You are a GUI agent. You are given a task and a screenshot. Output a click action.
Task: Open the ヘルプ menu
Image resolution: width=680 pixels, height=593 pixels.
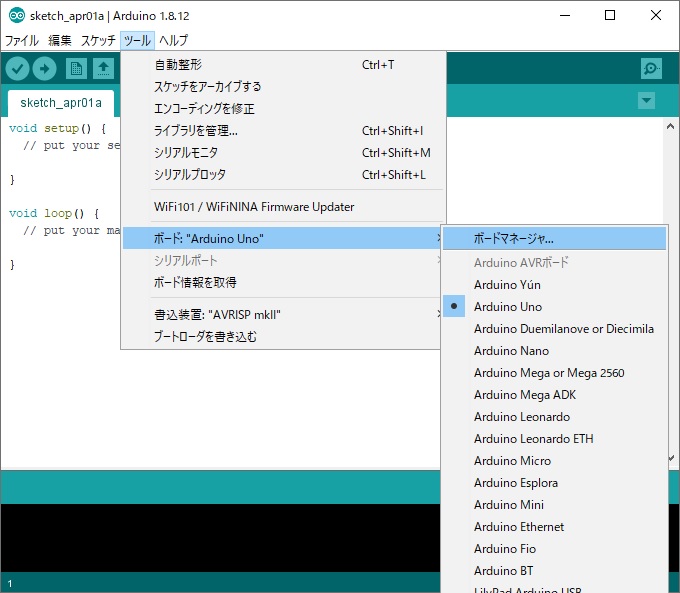tap(173, 40)
